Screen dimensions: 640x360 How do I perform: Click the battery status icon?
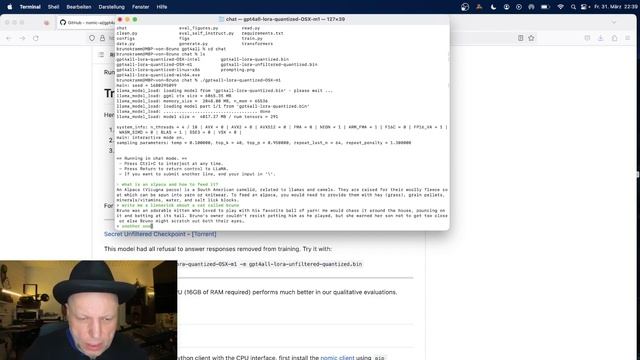tap(545, 7)
